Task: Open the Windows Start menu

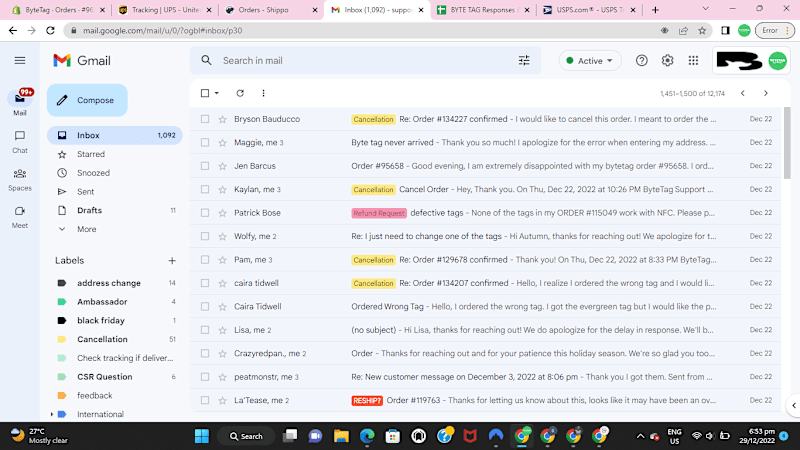Action: (x=202, y=436)
